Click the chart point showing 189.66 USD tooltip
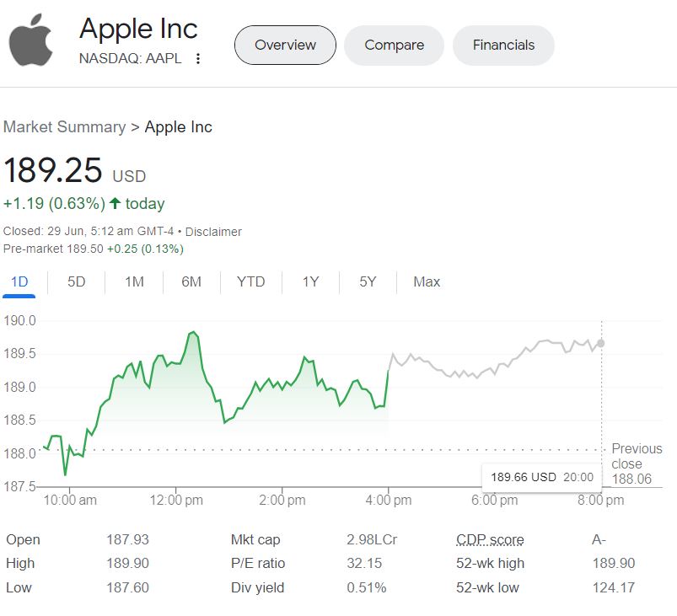 pyautogui.click(x=602, y=342)
